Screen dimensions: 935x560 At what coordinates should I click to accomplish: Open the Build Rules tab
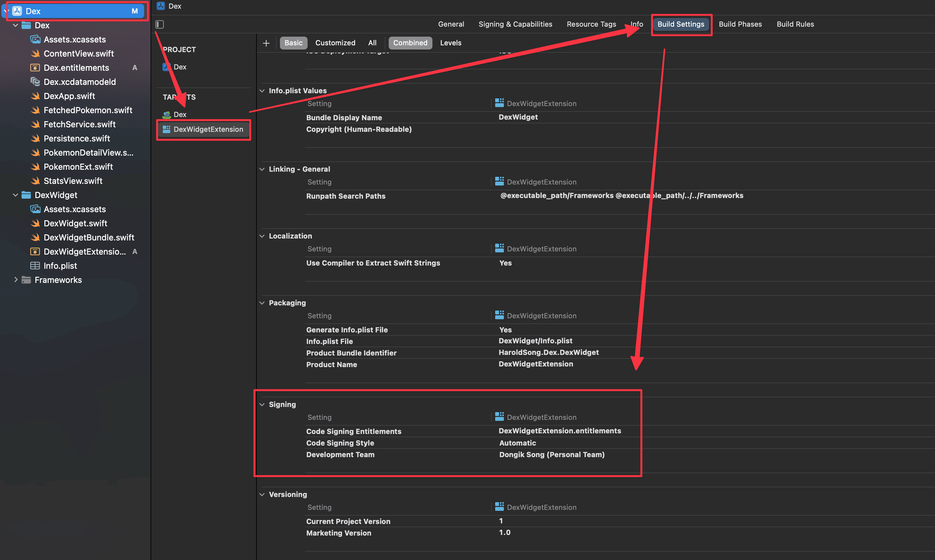click(x=795, y=24)
